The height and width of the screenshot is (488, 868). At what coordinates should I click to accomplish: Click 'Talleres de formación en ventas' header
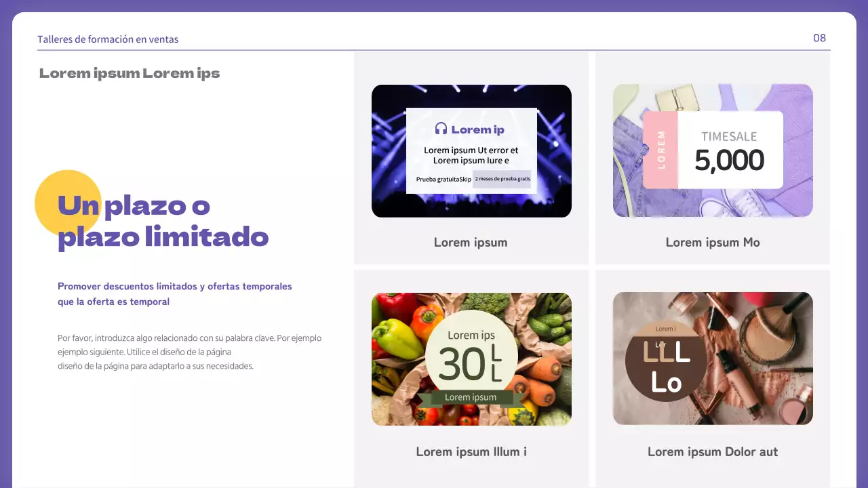(x=108, y=39)
